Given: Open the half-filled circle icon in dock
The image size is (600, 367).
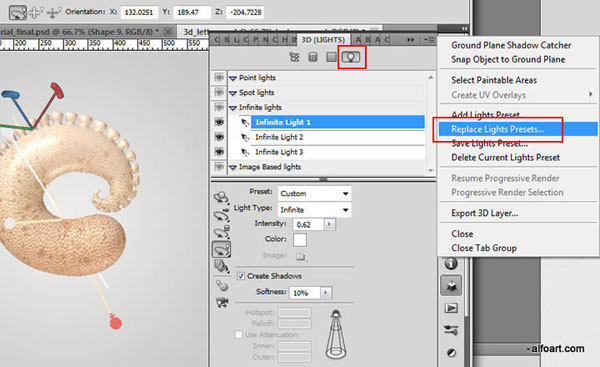Looking at the screenshot, I should [x=452, y=352].
